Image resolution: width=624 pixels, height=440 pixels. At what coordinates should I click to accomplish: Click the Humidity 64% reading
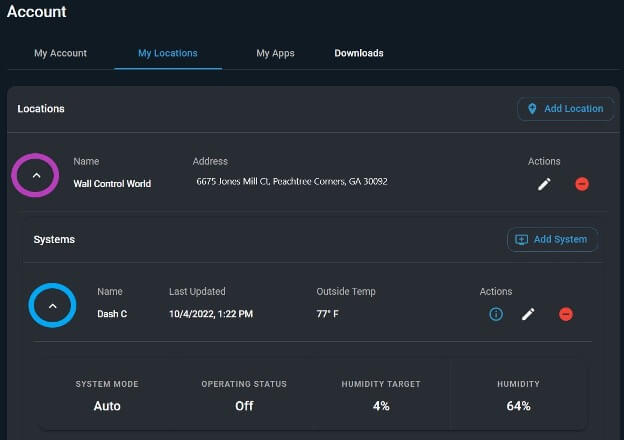click(518, 406)
